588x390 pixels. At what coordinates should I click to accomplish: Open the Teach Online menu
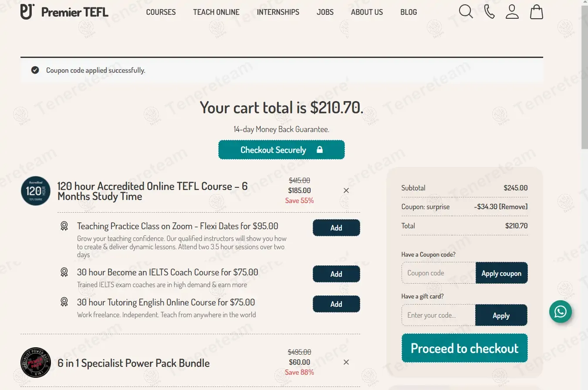click(216, 12)
